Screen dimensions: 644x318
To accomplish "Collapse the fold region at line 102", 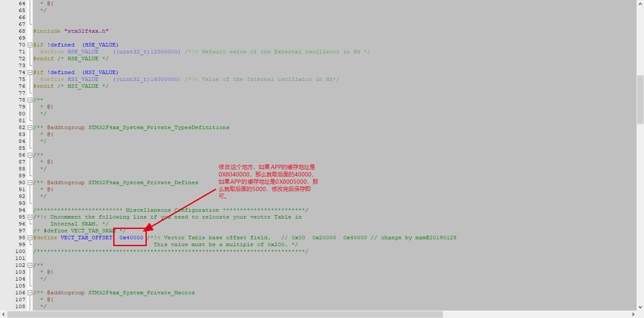I will coord(29,265).
